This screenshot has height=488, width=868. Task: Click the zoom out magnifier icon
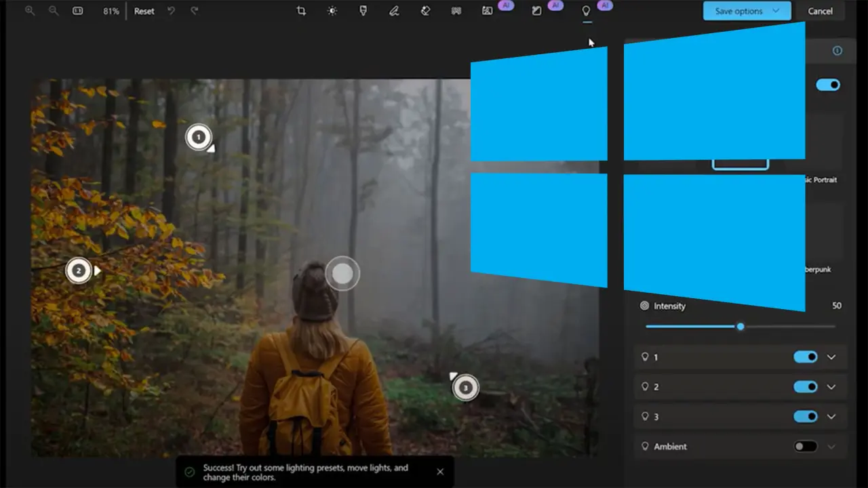[54, 11]
